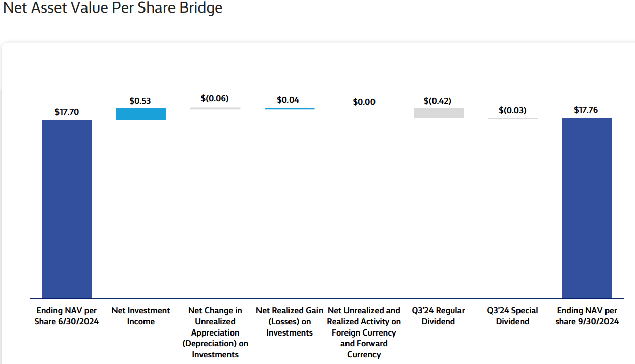This screenshot has height=364, width=635.
Task: Click the $(0.42) value label
Action: 438,101
